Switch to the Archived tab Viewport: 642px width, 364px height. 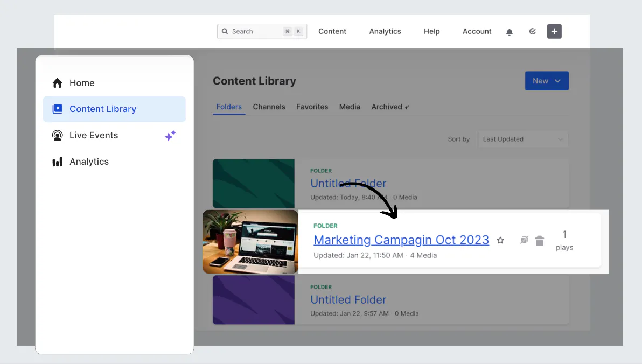390,107
